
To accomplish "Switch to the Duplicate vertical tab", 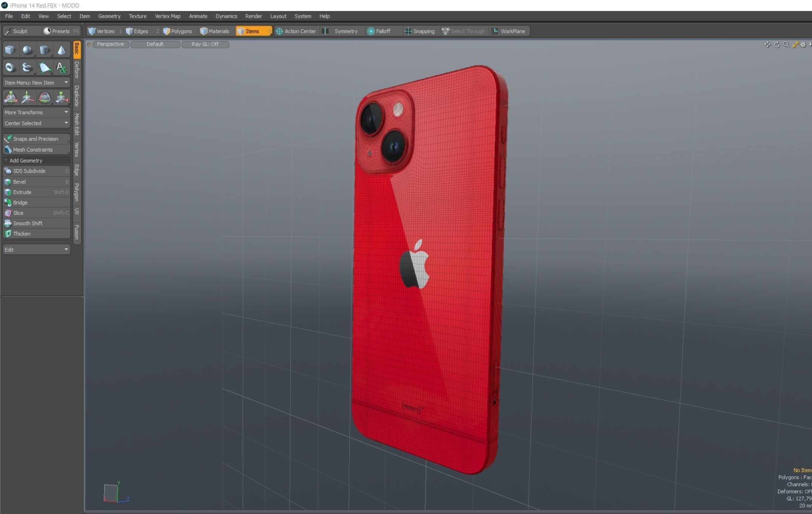I will [x=77, y=96].
